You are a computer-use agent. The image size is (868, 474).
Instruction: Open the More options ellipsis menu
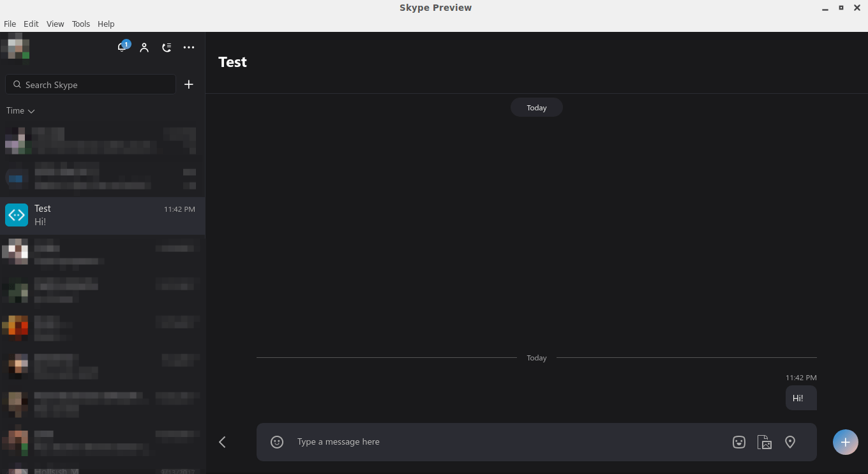click(x=189, y=47)
